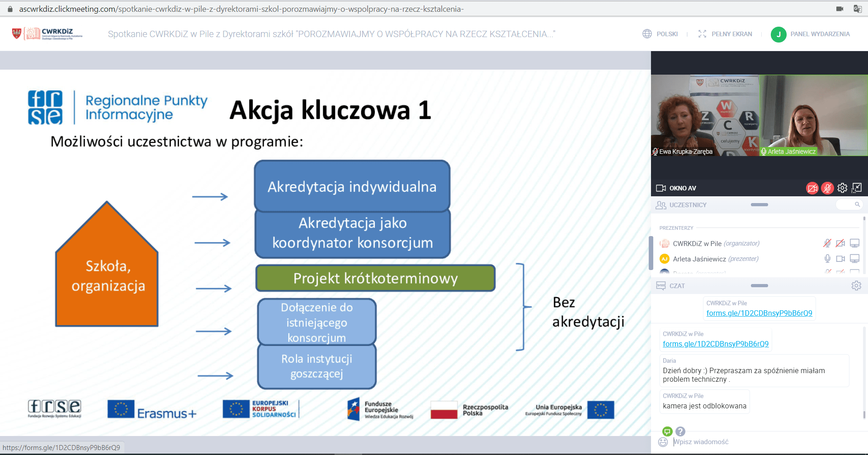868x455 pixels.
Task: Enter full screen with PEŁNY EKRAN
Action: (726, 34)
